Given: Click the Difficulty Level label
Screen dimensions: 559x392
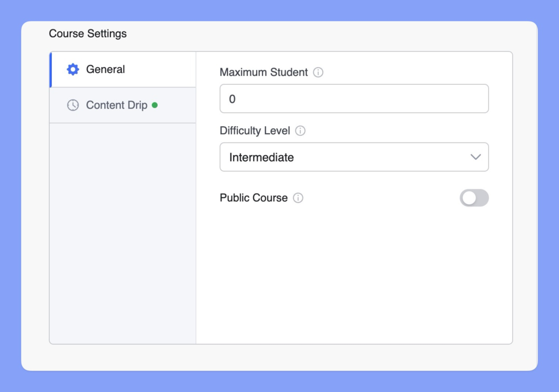Looking at the screenshot, I should [255, 131].
